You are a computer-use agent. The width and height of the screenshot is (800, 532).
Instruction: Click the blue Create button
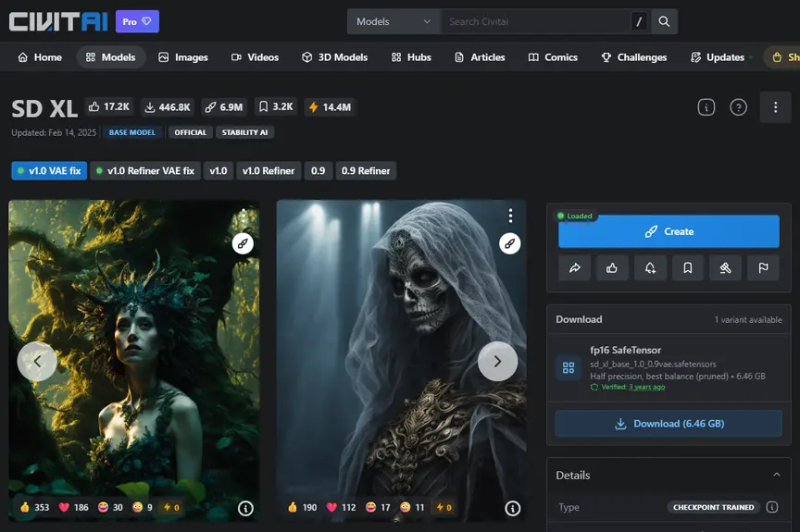[669, 231]
